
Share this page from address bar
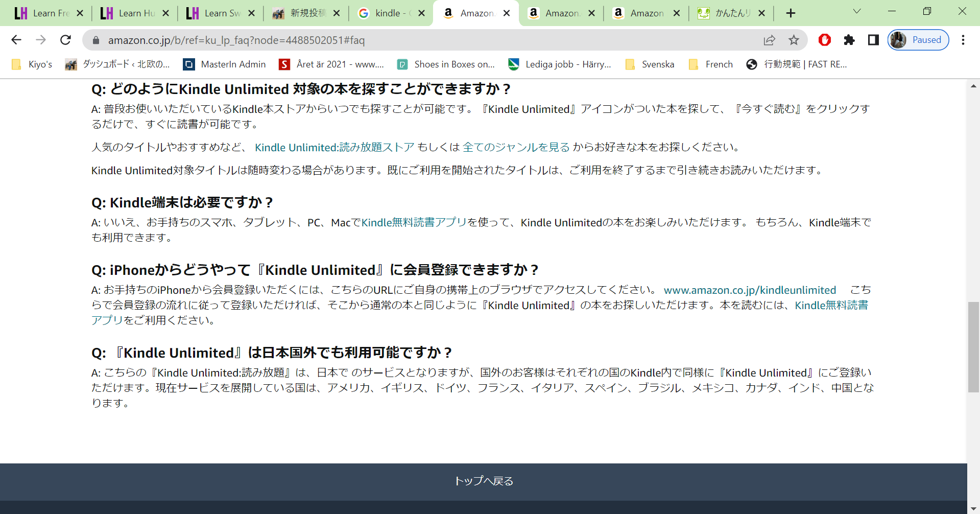tap(769, 40)
